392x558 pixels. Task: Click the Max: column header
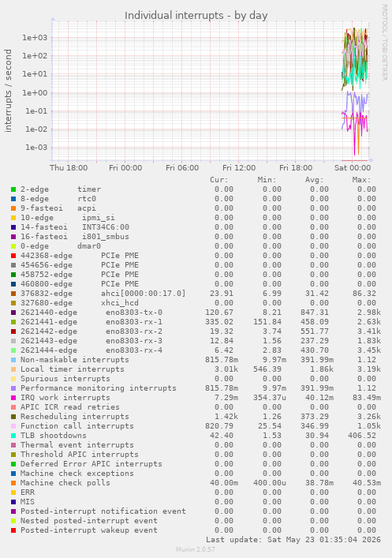coord(361,180)
